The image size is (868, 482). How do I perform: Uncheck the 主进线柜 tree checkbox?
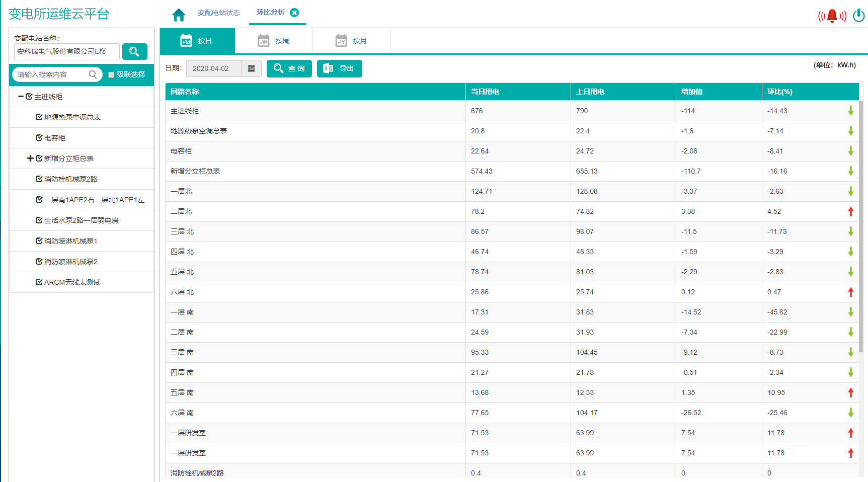click(x=29, y=96)
